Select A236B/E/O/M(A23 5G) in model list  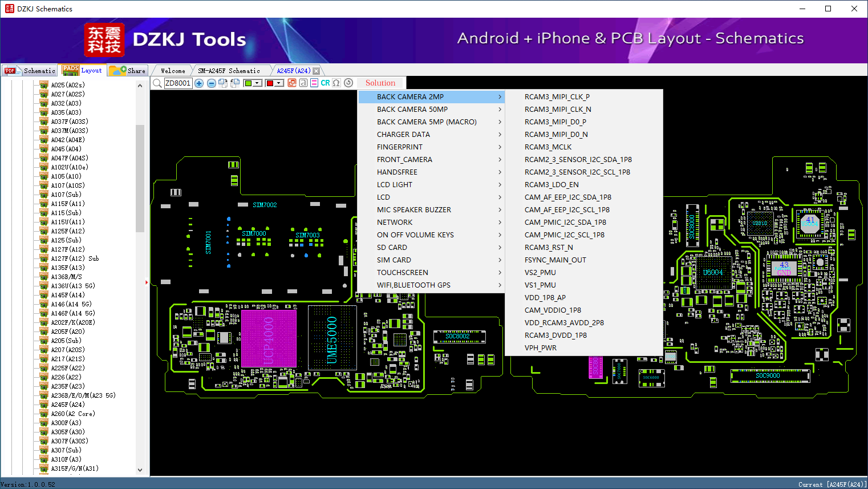coord(83,395)
